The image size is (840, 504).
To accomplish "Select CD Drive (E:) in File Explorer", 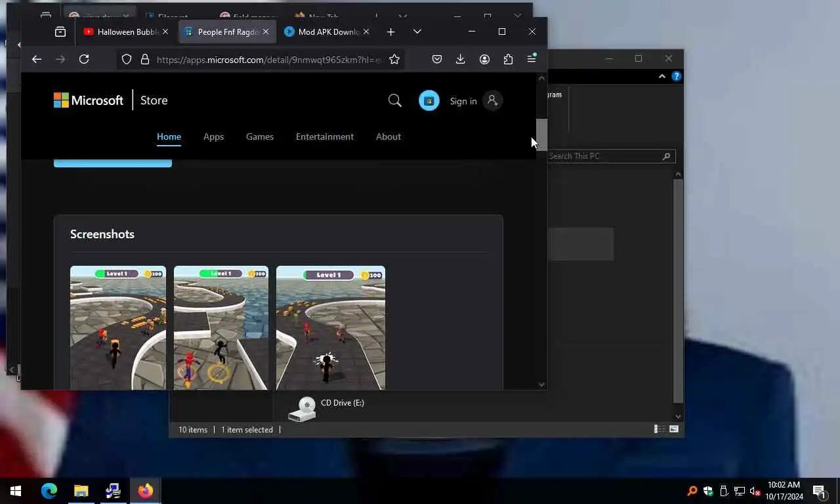I will pyautogui.click(x=326, y=408).
